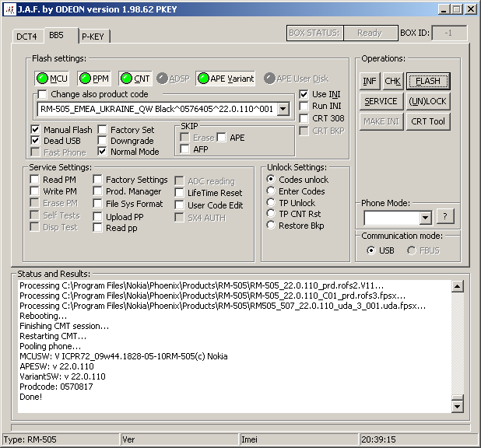Click the 'Done!' log line

(30, 397)
